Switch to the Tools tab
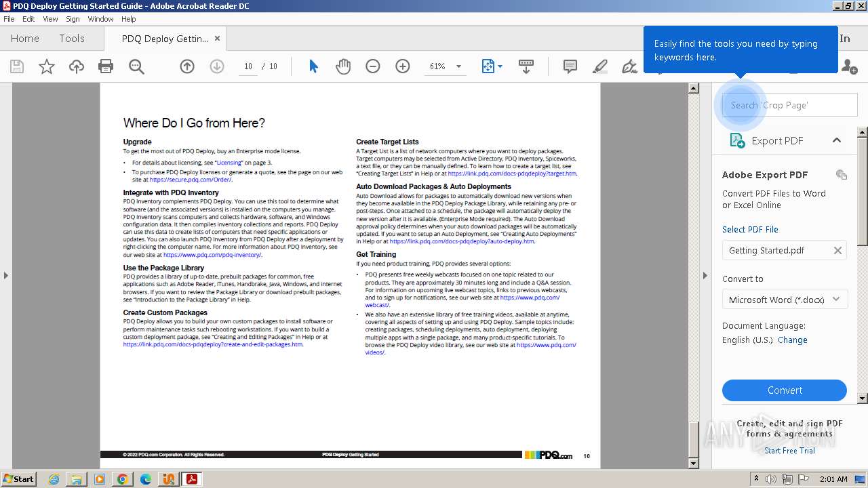Screen dimensions: 868x488 [x=72, y=39]
